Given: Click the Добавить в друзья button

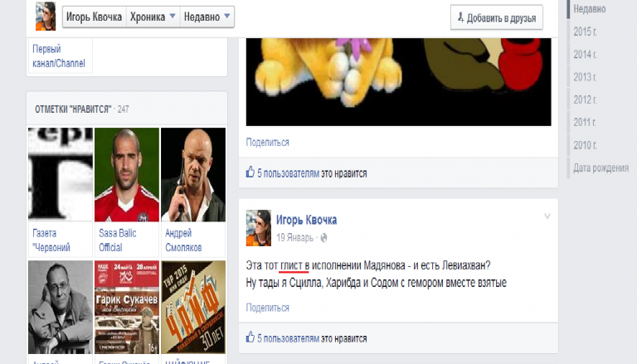Looking at the screenshot, I should coord(497,17).
